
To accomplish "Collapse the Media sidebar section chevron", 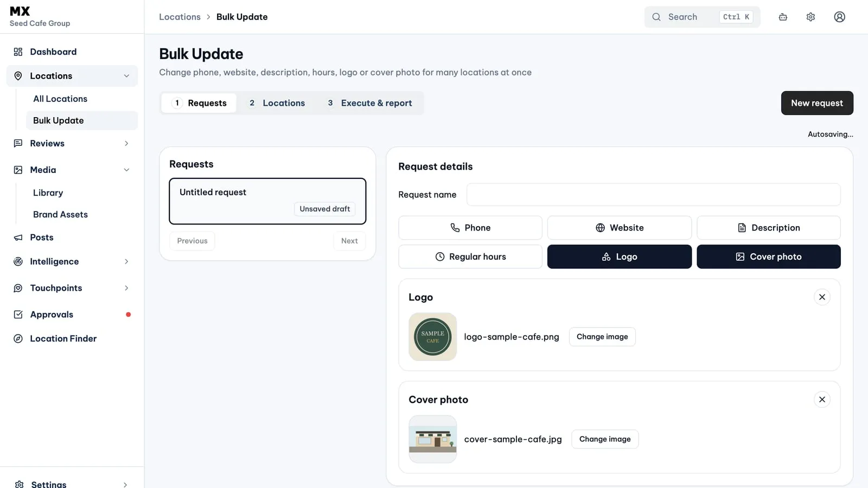I will [x=126, y=170].
